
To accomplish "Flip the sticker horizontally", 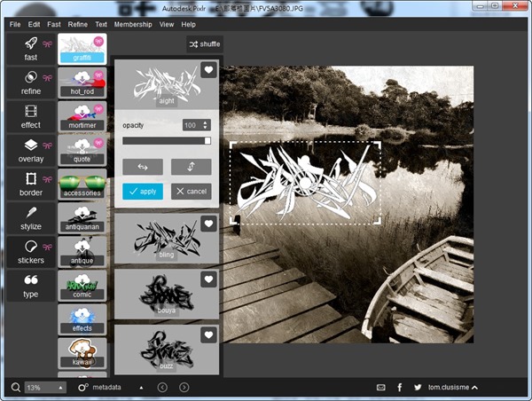I will coord(143,167).
